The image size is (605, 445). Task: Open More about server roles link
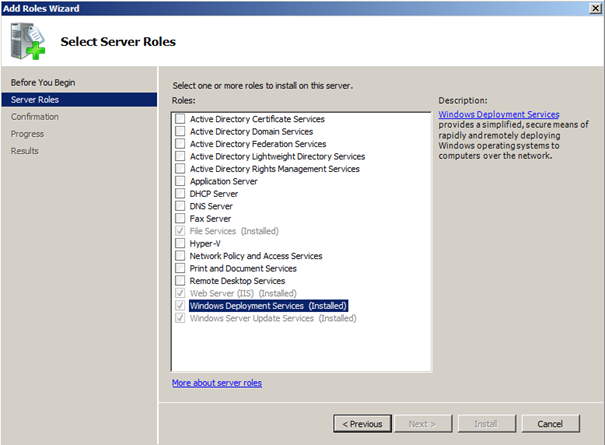point(217,383)
